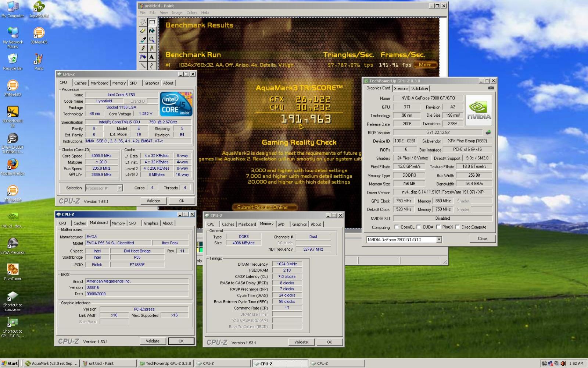Screen dimensions: 588x368
Task: Select the Line tool in Paint
Action: 143,66
